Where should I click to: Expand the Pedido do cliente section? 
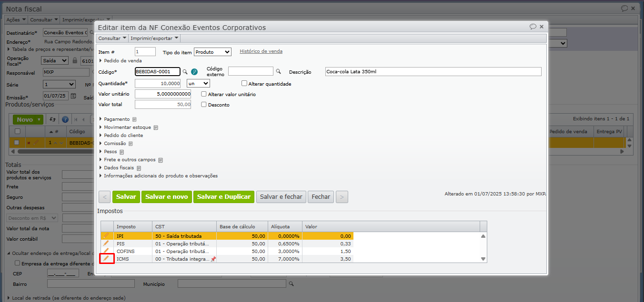coord(121,136)
